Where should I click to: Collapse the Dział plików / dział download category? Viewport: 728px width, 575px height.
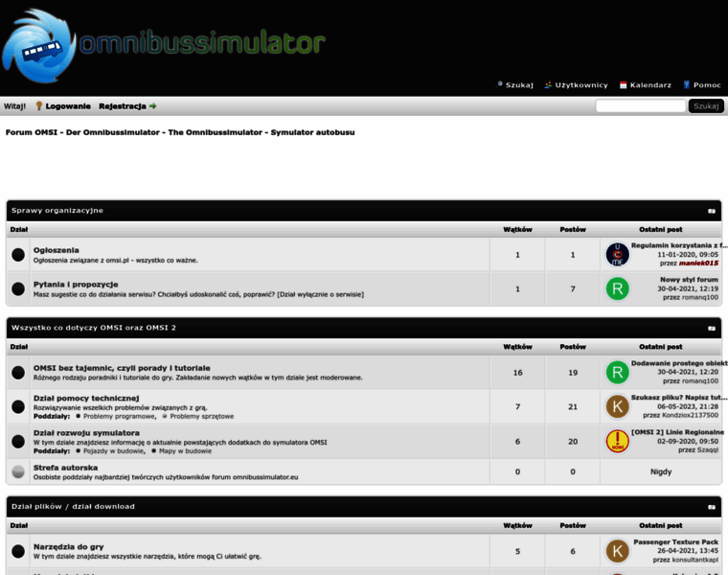pyautogui.click(x=712, y=507)
